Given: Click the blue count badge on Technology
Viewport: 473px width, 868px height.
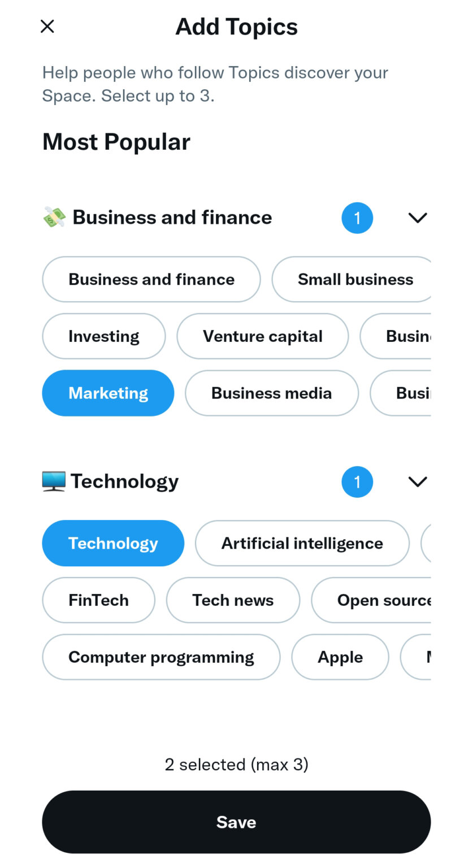Looking at the screenshot, I should [357, 481].
